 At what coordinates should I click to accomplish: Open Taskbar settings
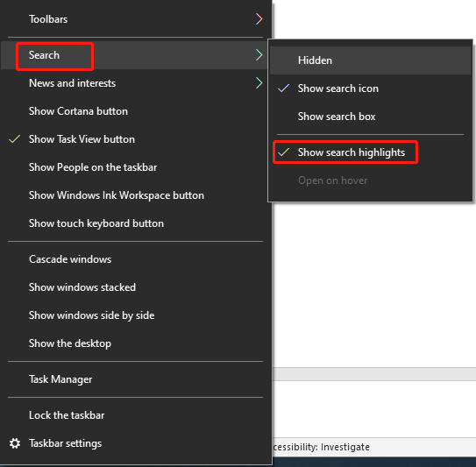click(135, 443)
